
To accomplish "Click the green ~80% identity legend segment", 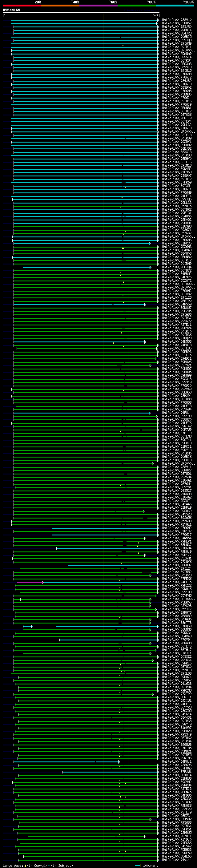I will (x=137, y=6).
